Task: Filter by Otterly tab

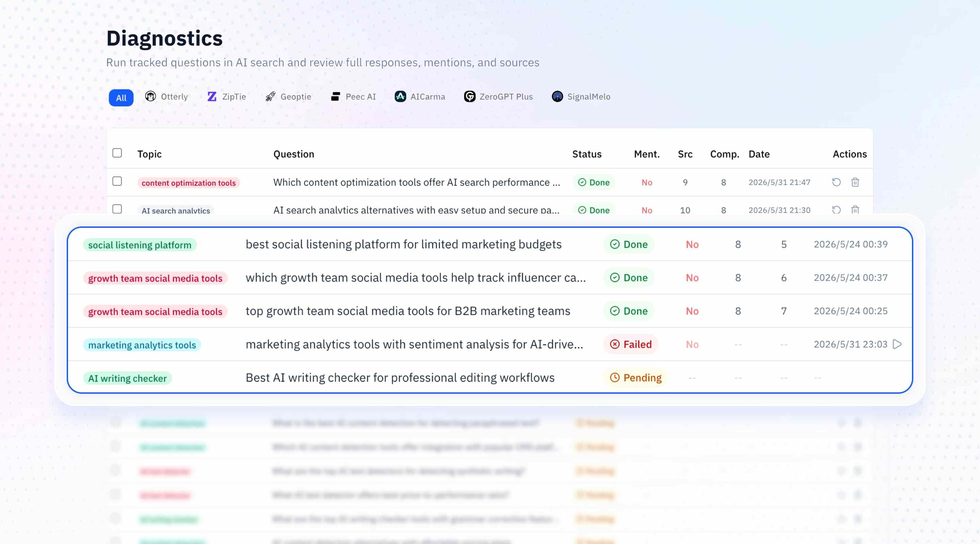Action: (167, 97)
